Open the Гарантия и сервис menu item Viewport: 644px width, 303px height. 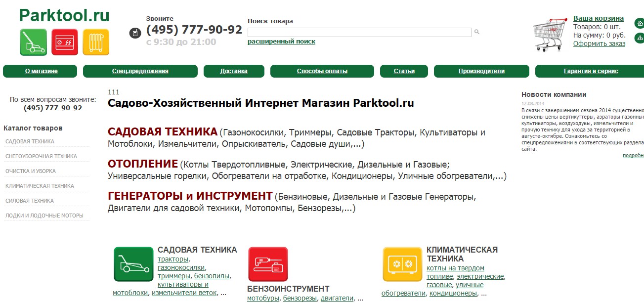[591, 71]
